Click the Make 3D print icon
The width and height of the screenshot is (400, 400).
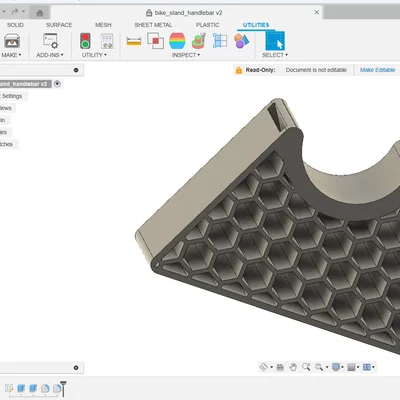[12, 41]
